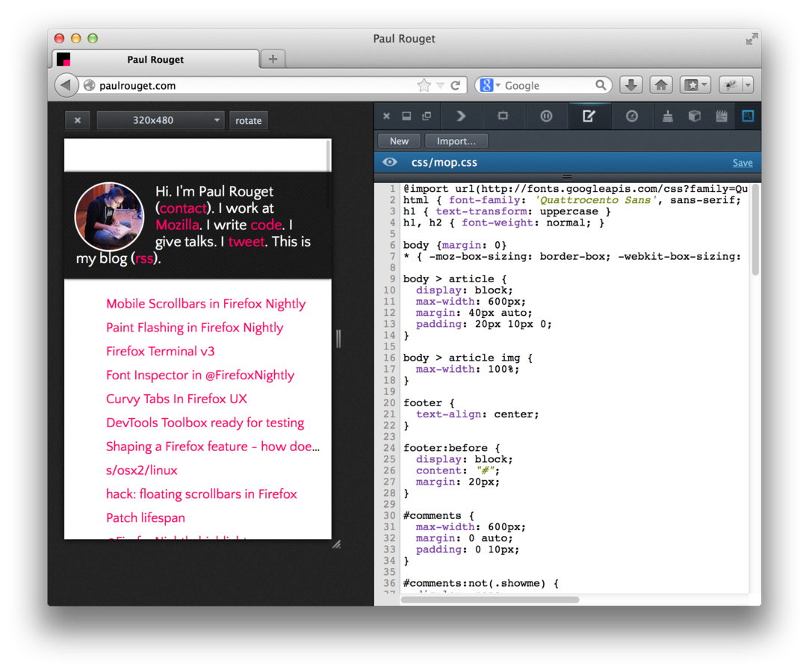This screenshot has width=809, height=672.
Task: Close the developer toolbox with the X icon
Action: point(386,116)
